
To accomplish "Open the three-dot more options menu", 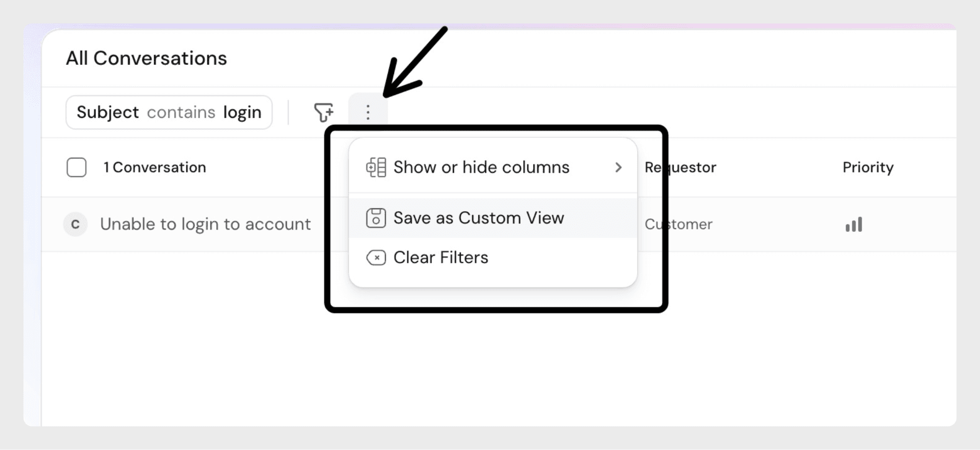I will tap(368, 112).
